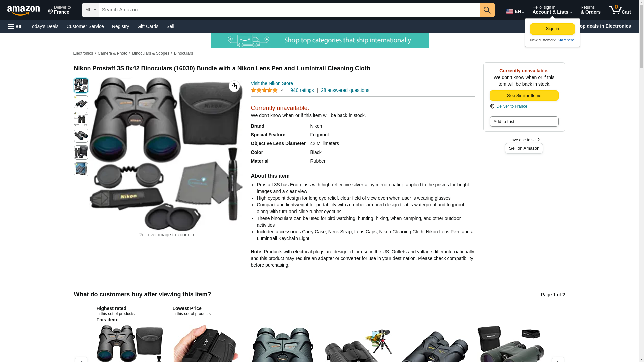644x362 pixels.
Task: Click the See Similar Items button
Action: pos(524,96)
